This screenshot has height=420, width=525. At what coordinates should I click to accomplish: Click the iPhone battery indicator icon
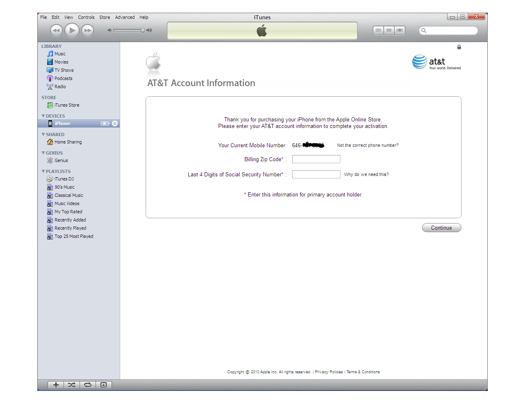pos(105,123)
